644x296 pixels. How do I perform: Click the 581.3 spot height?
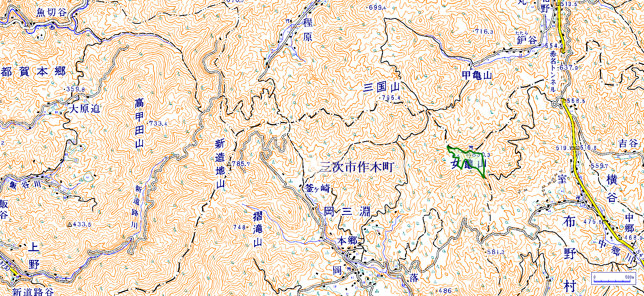point(496,252)
